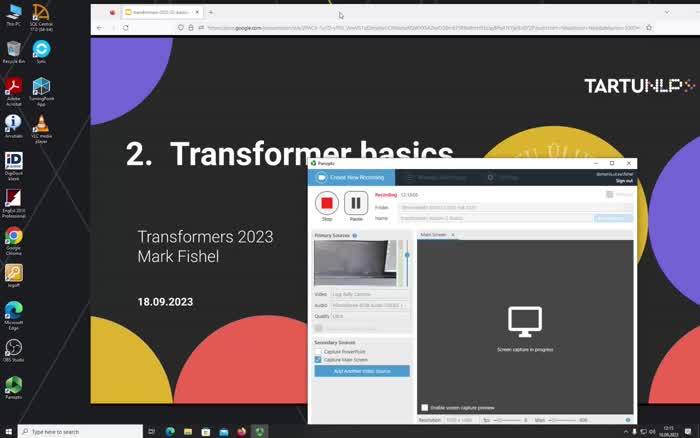Open the EngCel Professional desktop icon
The image size is (700, 438).
point(13,204)
